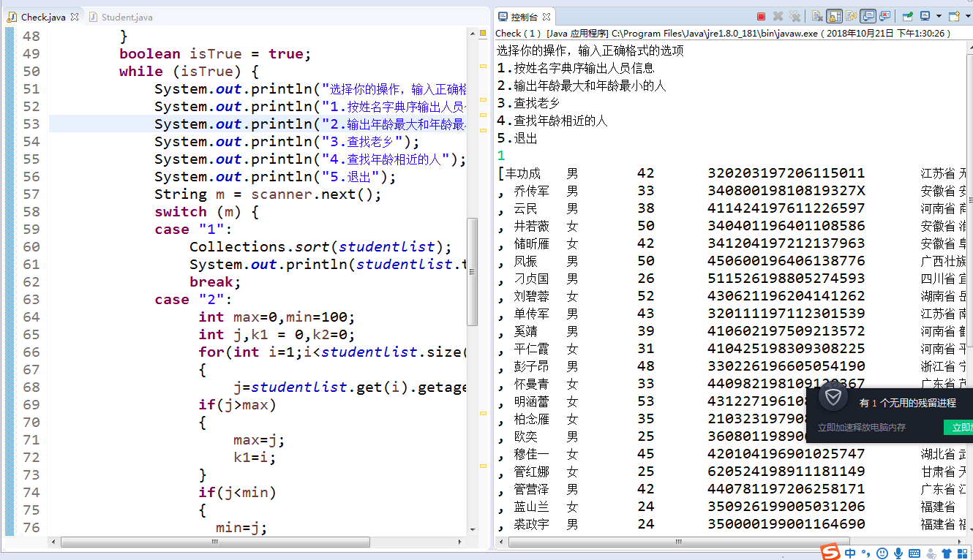Viewport: 973px width, 560px height.
Task: Clear the console output
Action: point(817,16)
